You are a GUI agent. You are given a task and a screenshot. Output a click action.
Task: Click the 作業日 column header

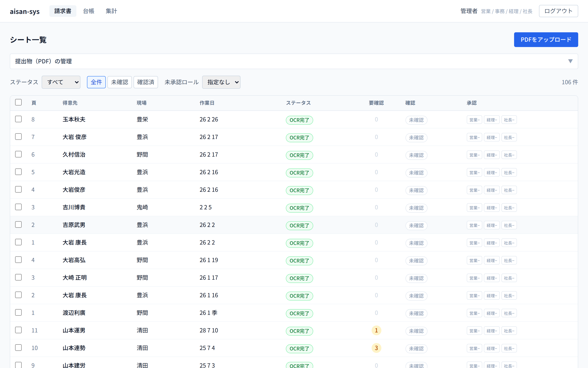207,103
